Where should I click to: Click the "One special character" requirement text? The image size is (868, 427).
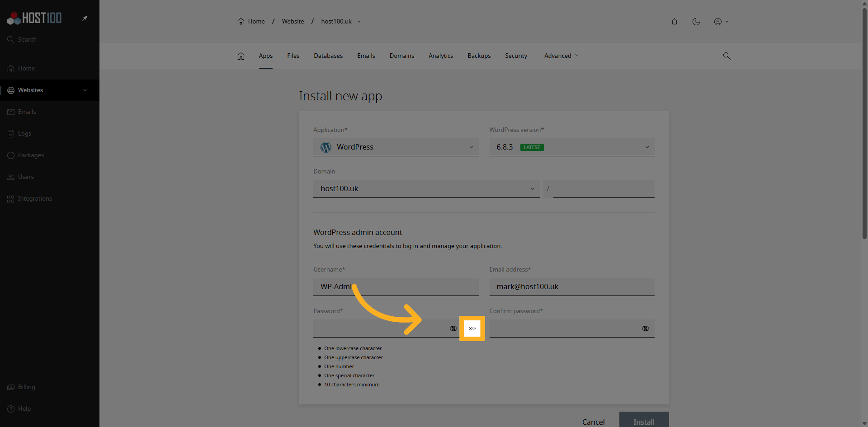tap(349, 375)
